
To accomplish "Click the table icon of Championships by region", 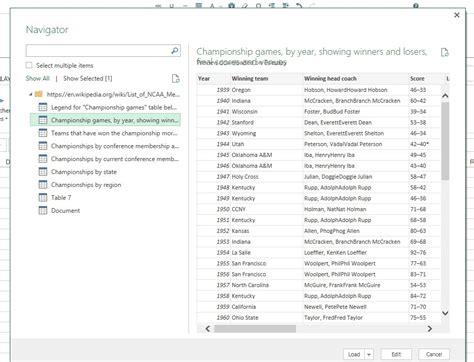I will point(43,185).
